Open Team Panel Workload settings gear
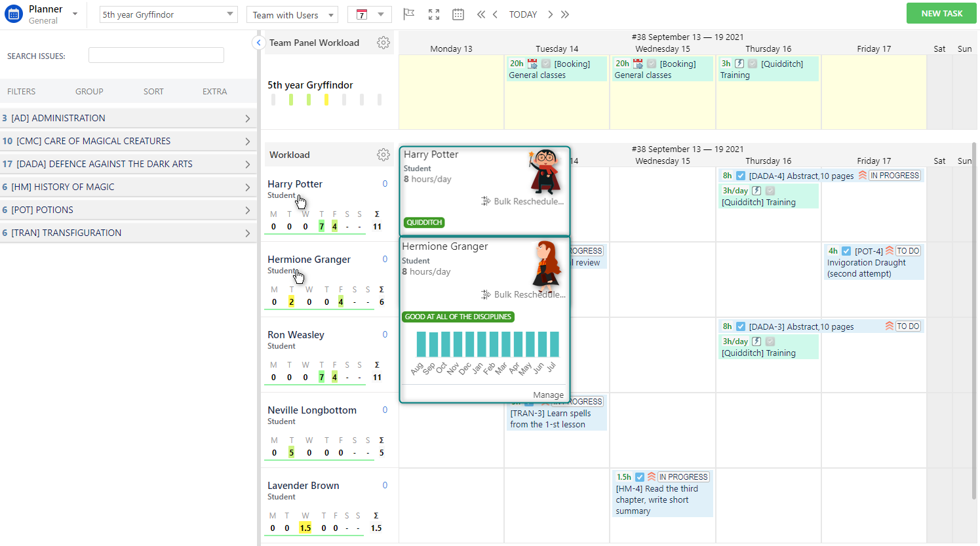This screenshot has width=980, height=546. point(383,43)
